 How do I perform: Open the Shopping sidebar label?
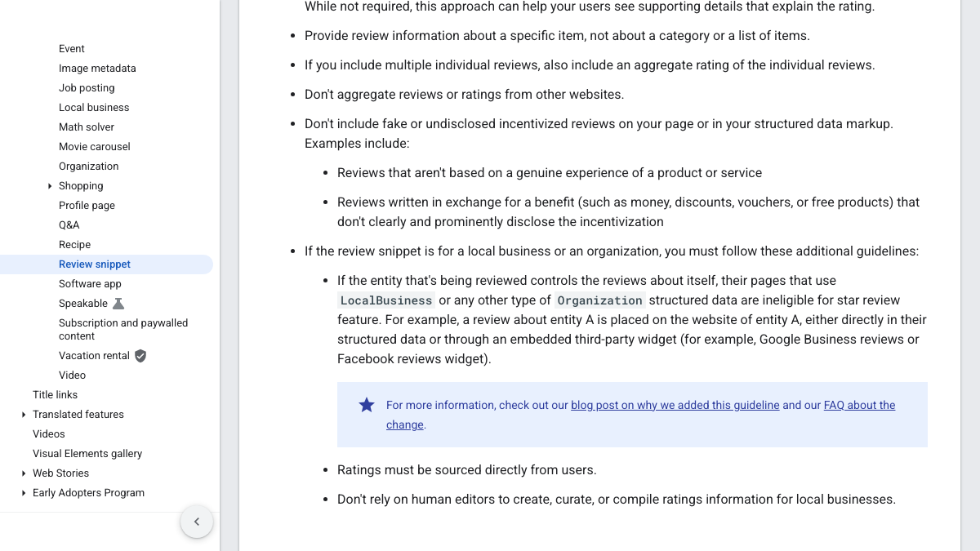[81, 186]
